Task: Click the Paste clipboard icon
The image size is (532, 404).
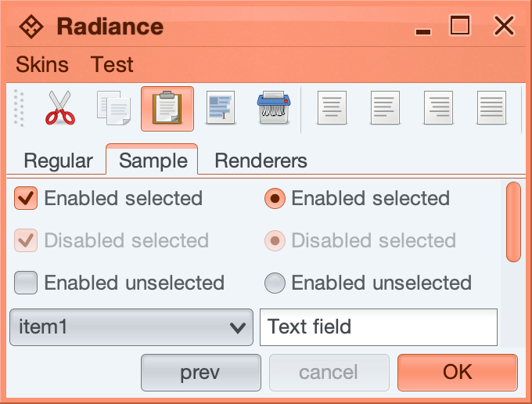Action: coord(167,108)
